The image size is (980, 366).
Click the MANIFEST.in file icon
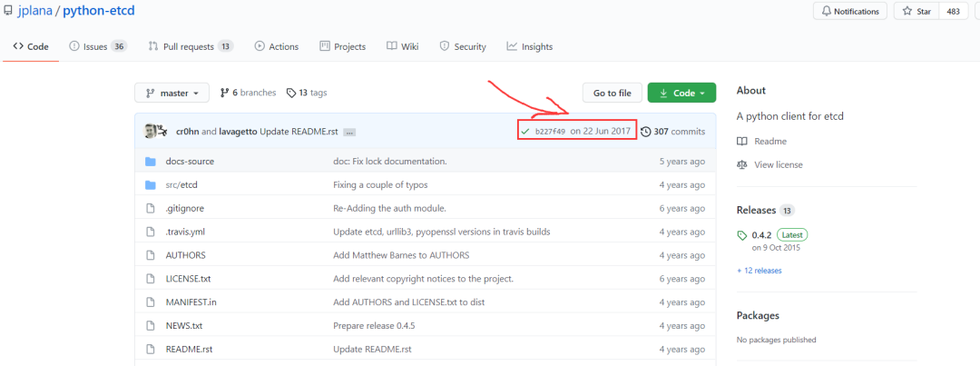[150, 302]
